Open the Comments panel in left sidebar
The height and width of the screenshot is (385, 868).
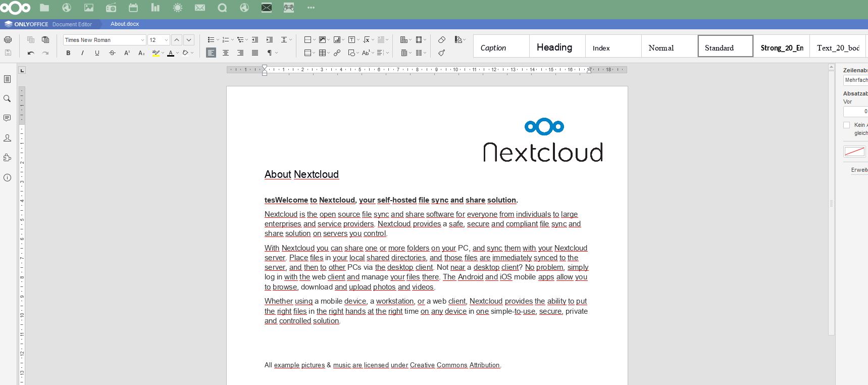pyautogui.click(x=7, y=118)
